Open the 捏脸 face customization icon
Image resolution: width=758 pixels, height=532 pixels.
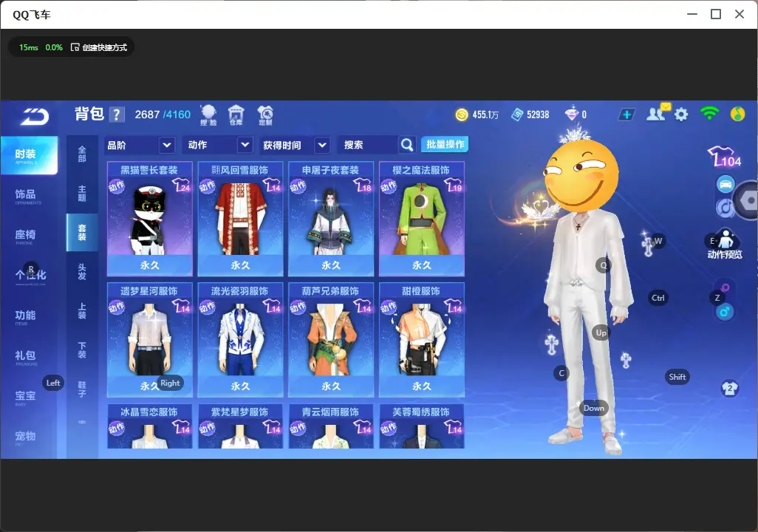click(208, 115)
